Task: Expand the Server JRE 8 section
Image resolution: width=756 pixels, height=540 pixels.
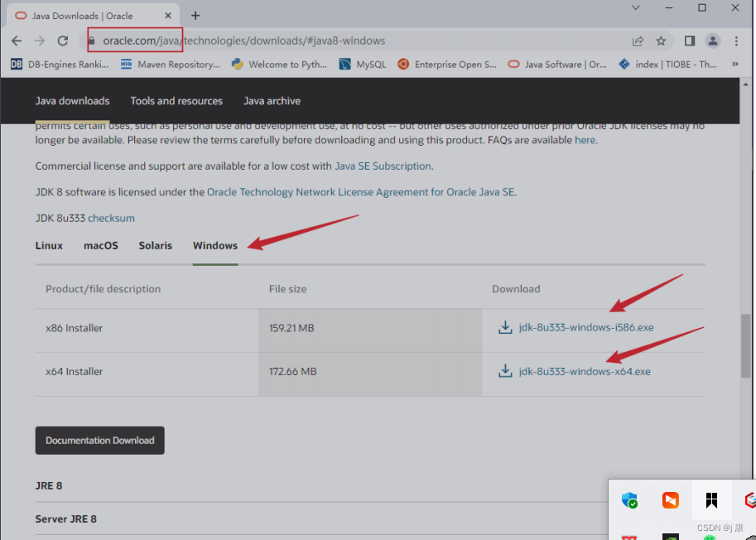Action: (66, 519)
